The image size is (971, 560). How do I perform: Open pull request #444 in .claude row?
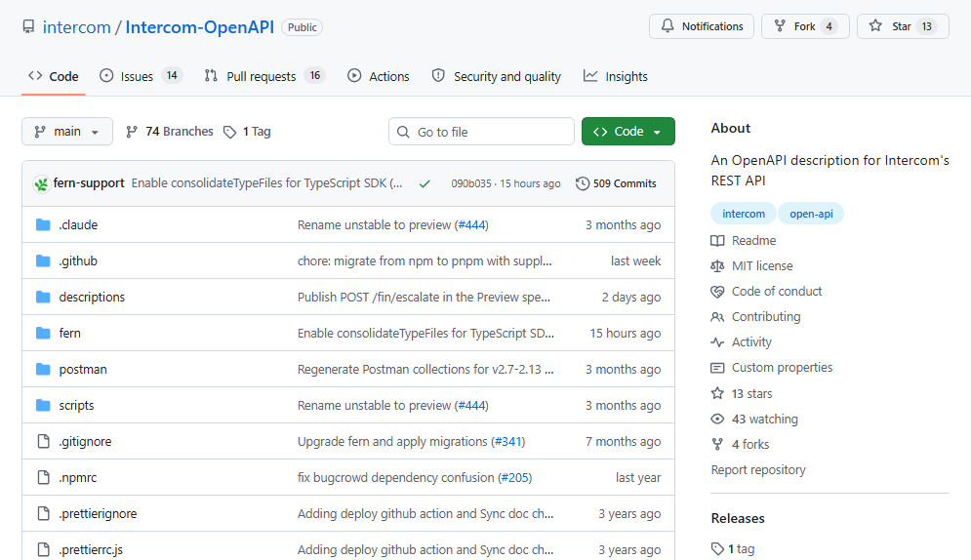coord(472,224)
